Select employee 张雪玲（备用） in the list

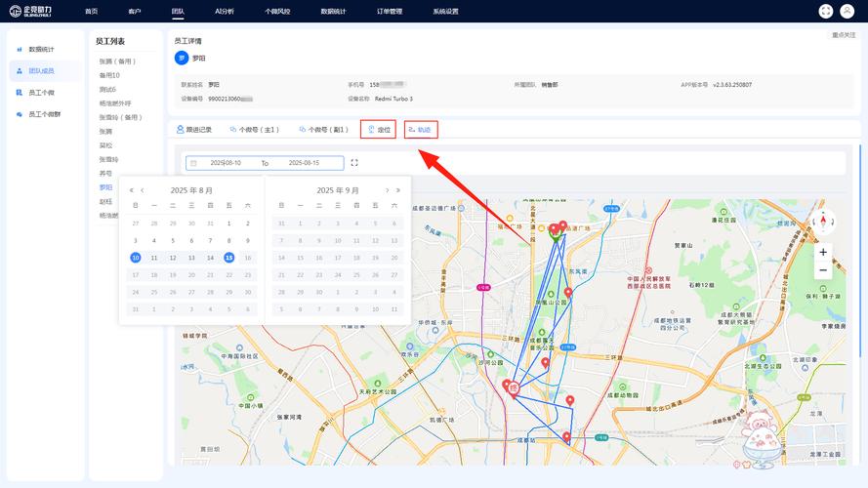121,117
